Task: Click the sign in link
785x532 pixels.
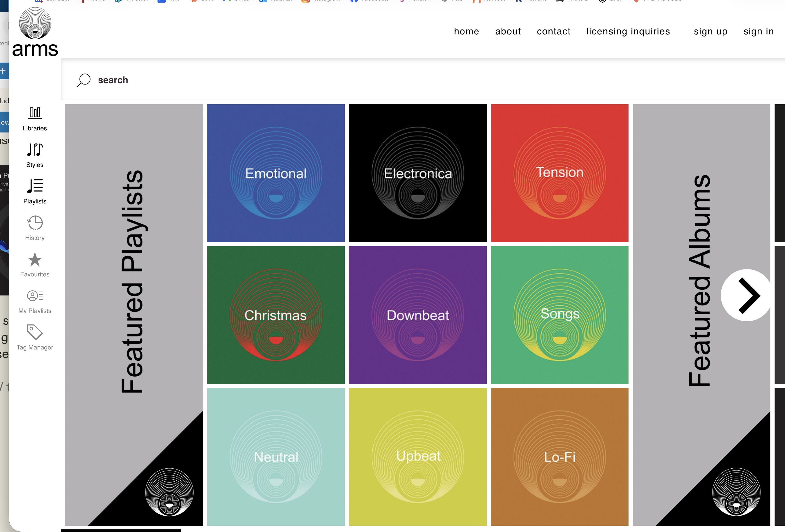Action: pyautogui.click(x=758, y=31)
